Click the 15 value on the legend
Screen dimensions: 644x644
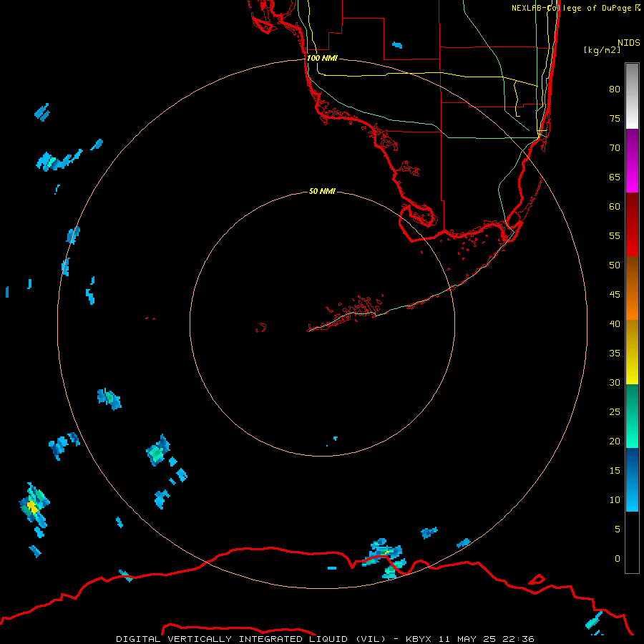tap(615, 471)
